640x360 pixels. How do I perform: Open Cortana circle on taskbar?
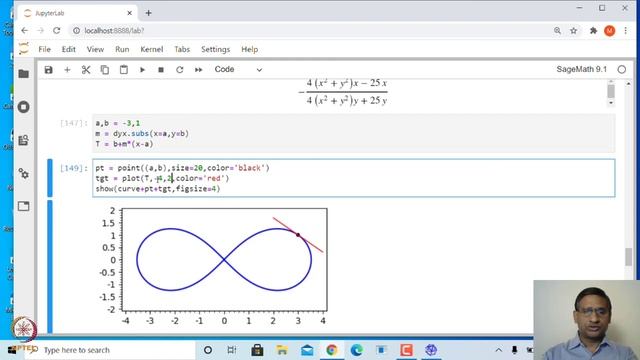click(x=208, y=350)
